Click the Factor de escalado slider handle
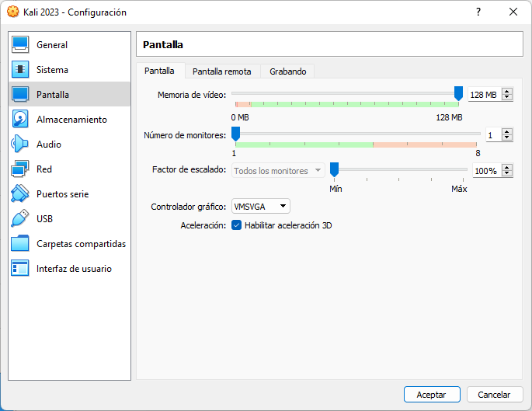This screenshot has width=532, height=411. pos(334,169)
